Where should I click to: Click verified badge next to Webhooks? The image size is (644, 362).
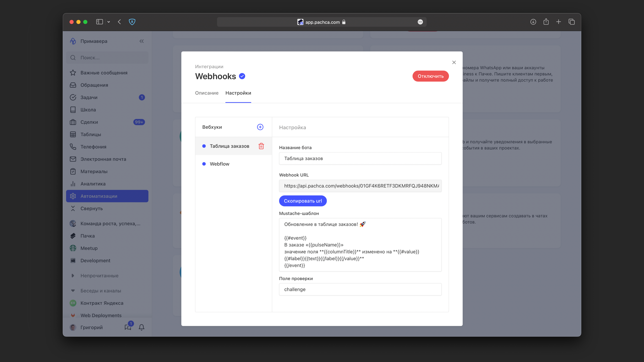242,76
